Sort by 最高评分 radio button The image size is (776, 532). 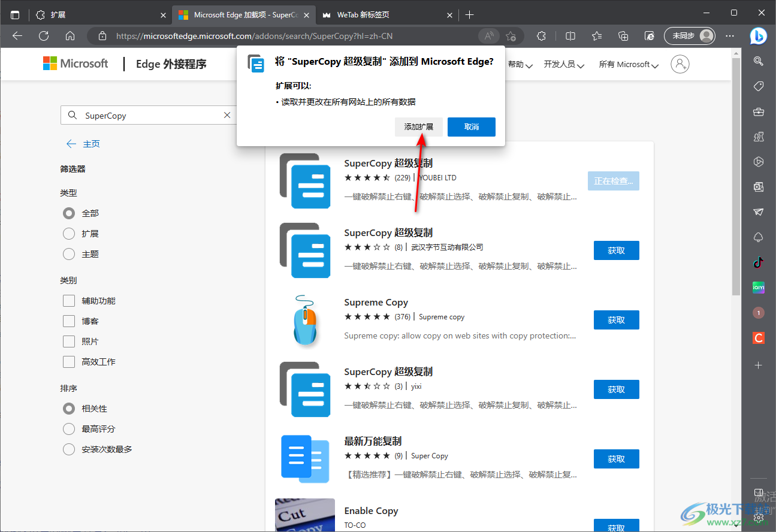[69, 428]
